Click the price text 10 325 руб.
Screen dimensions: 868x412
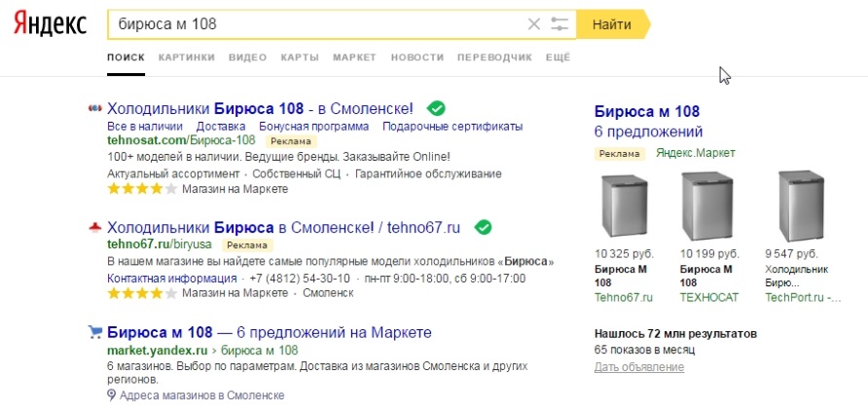[625, 254]
